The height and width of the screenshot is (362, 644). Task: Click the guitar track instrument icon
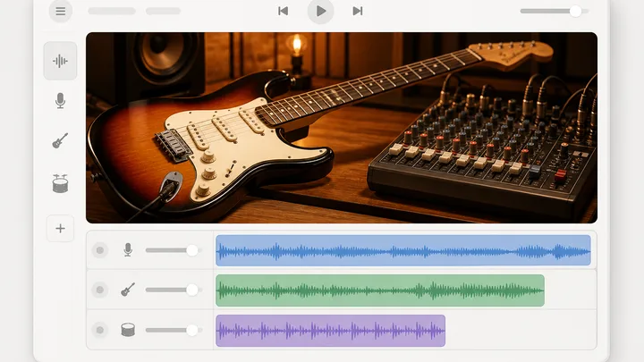pos(128,290)
